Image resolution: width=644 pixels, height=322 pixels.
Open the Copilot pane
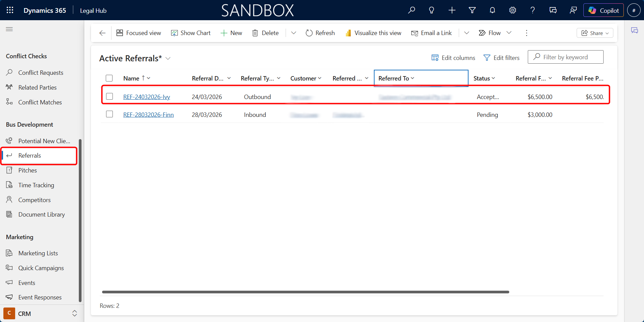pyautogui.click(x=604, y=10)
